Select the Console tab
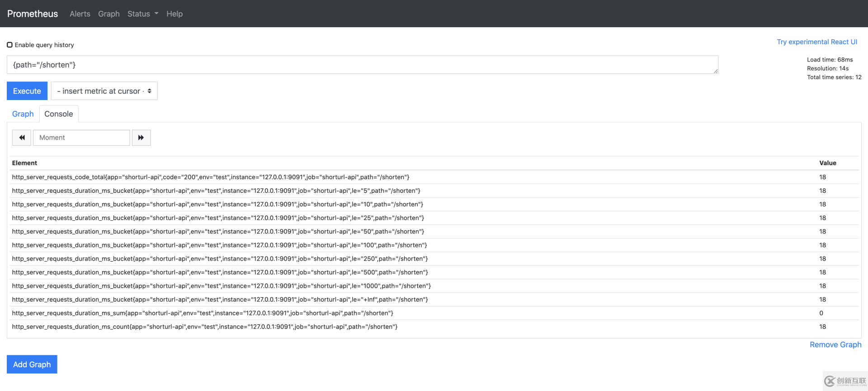Image resolution: width=868 pixels, height=391 pixels. pyautogui.click(x=59, y=114)
